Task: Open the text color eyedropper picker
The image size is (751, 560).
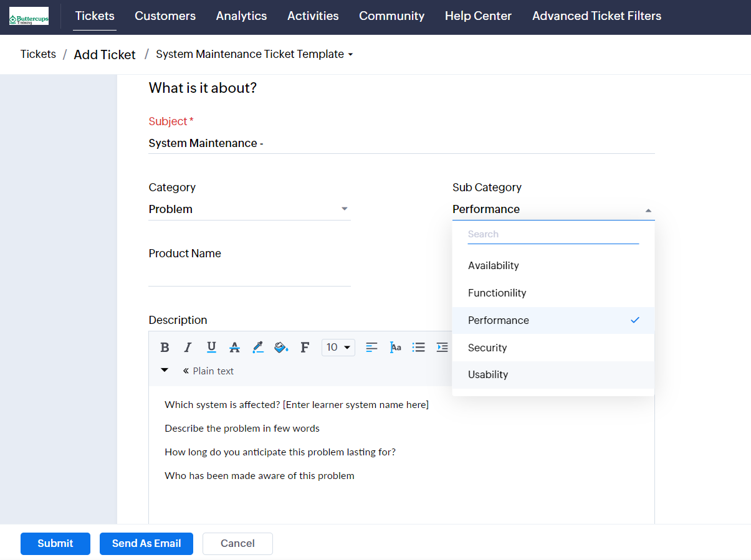Action: [257, 348]
